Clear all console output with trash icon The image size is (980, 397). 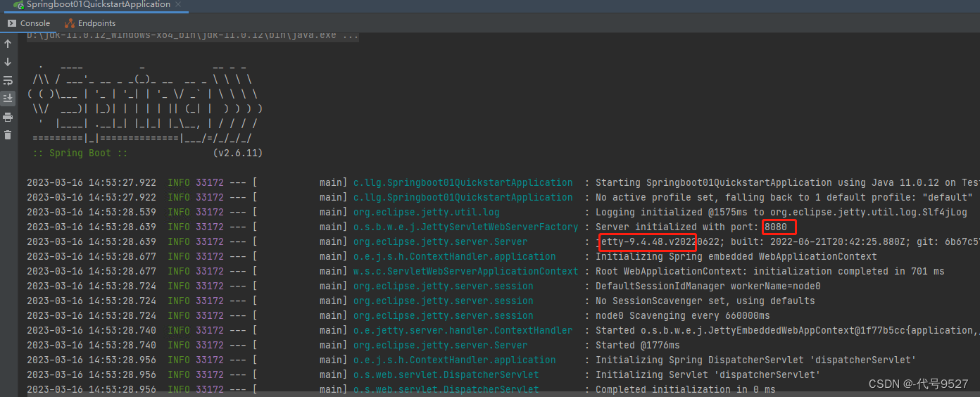(8, 135)
